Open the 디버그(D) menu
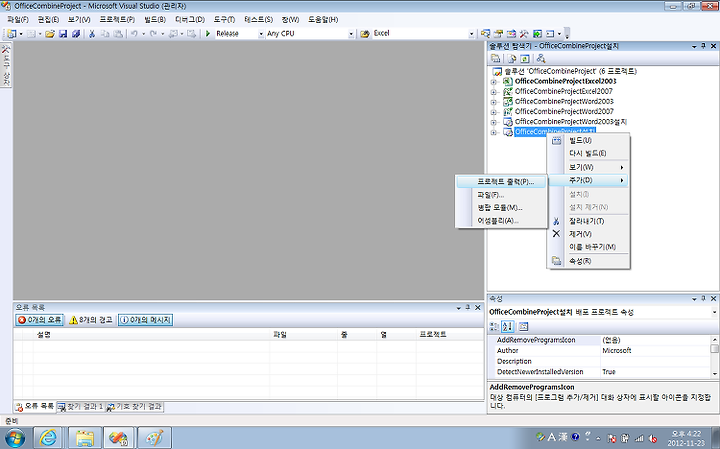The image size is (720, 449). pyautogui.click(x=190, y=19)
